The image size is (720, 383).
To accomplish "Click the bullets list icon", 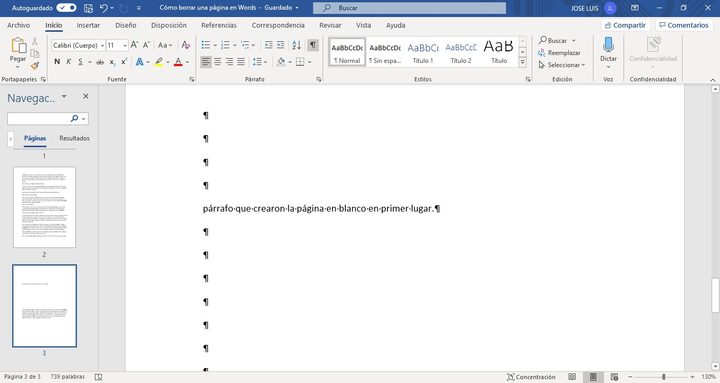I will pos(206,45).
